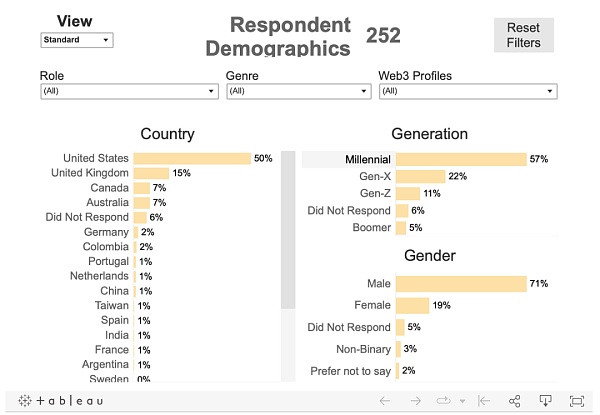Expand the Genre filter dropdown
The height and width of the screenshot is (415, 600).
tap(297, 91)
